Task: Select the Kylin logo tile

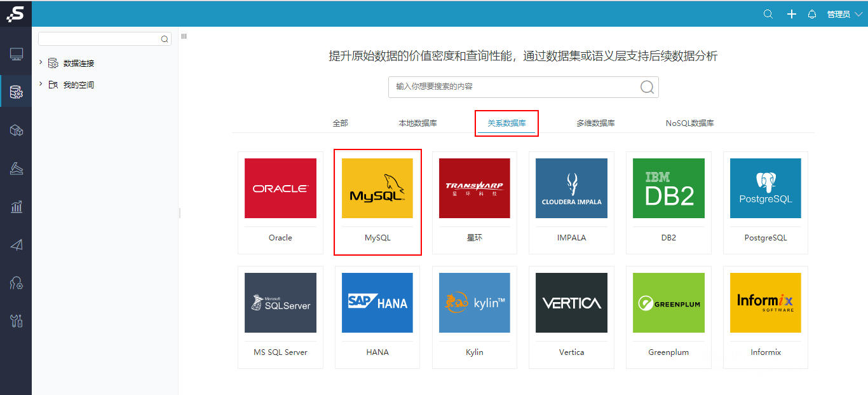Action: click(x=475, y=303)
